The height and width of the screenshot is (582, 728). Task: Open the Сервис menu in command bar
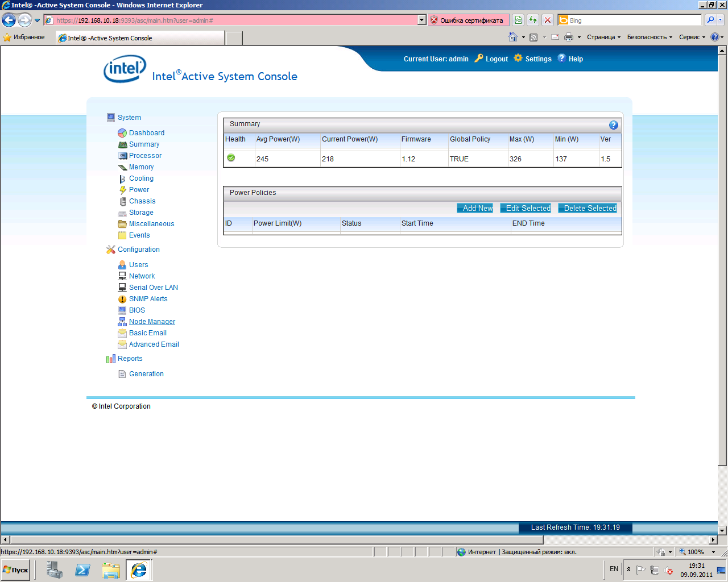[x=692, y=38]
